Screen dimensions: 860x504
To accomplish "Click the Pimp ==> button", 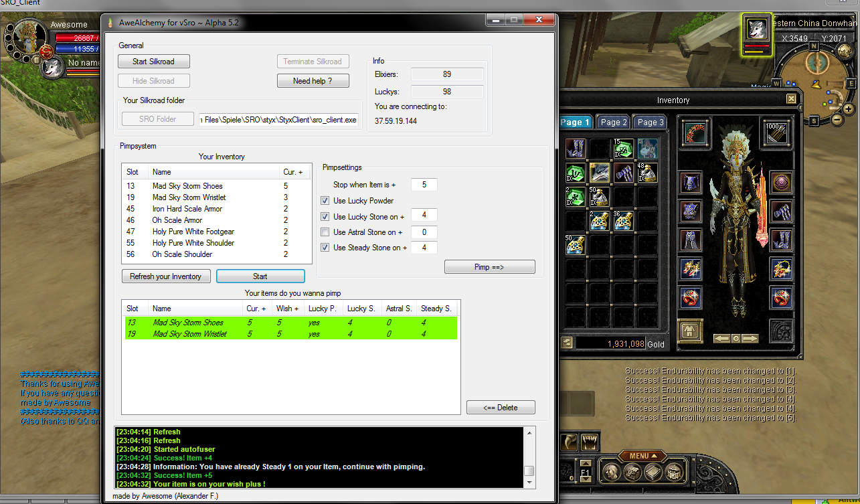I will [489, 267].
